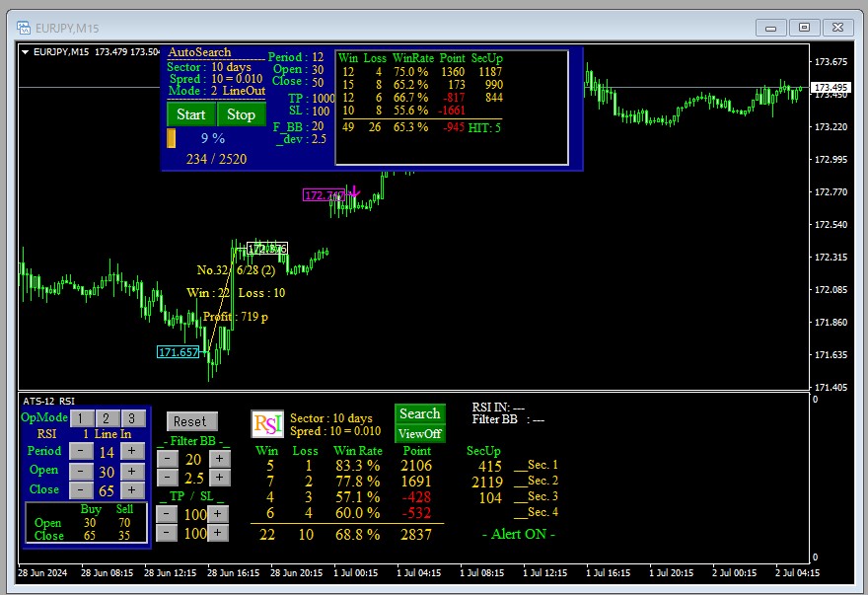Select OpMode 2 button
The image size is (868, 595).
(107, 418)
